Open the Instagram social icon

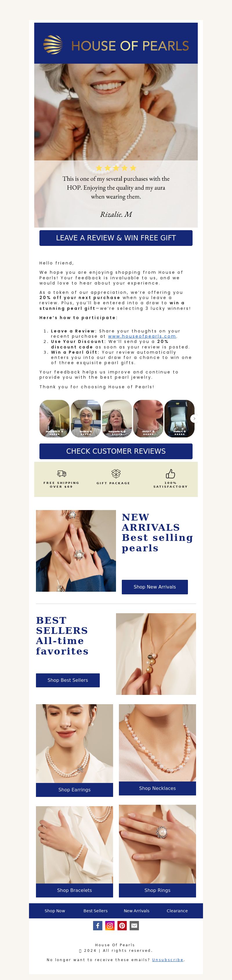(x=110, y=925)
